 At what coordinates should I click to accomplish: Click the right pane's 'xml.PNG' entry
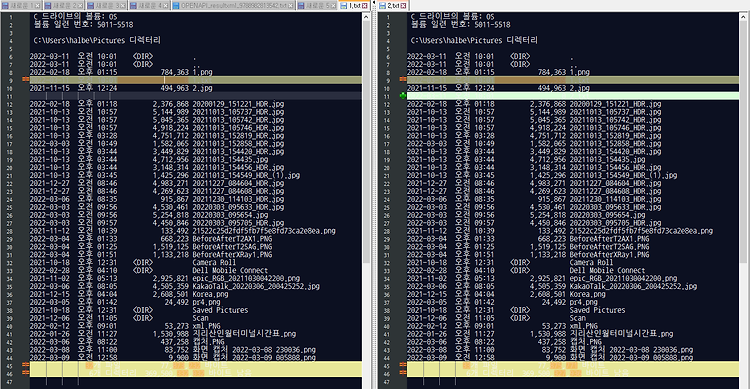(x=584, y=326)
